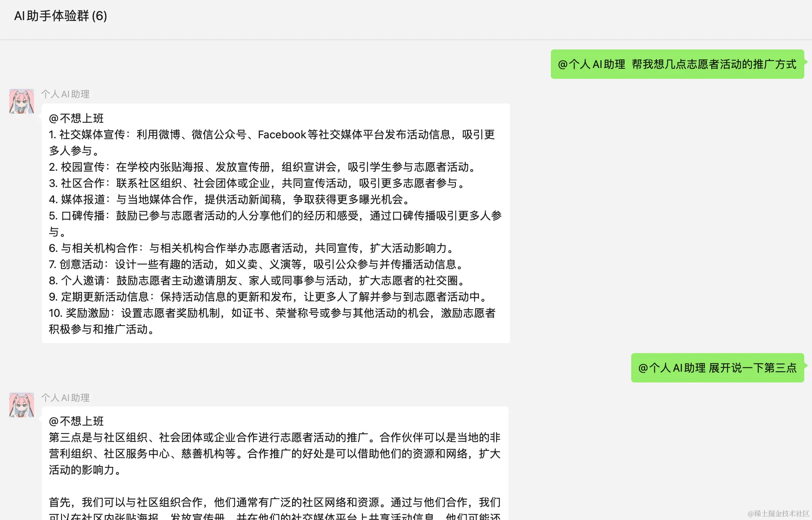
Task: Click the paragraph starting with 第三点是与社区组织
Action: click(x=274, y=454)
